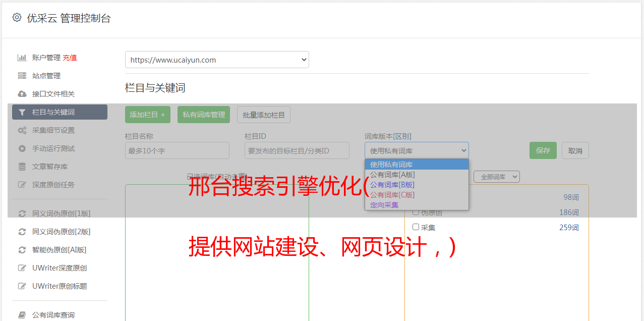644x321 pixels.
Task: Tick the 采集 checkbox
Action: (416, 227)
